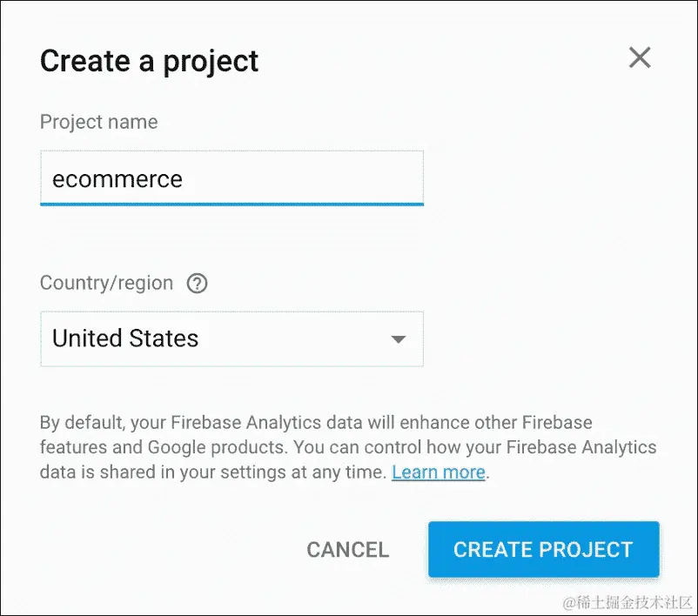Click the CREATE PROJECT button
This screenshot has width=698, height=616.
pos(542,549)
